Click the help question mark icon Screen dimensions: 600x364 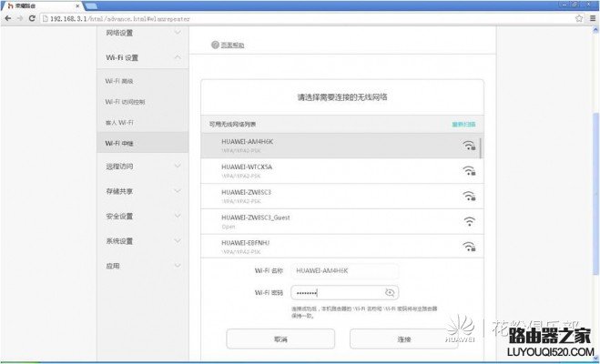(215, 45)
